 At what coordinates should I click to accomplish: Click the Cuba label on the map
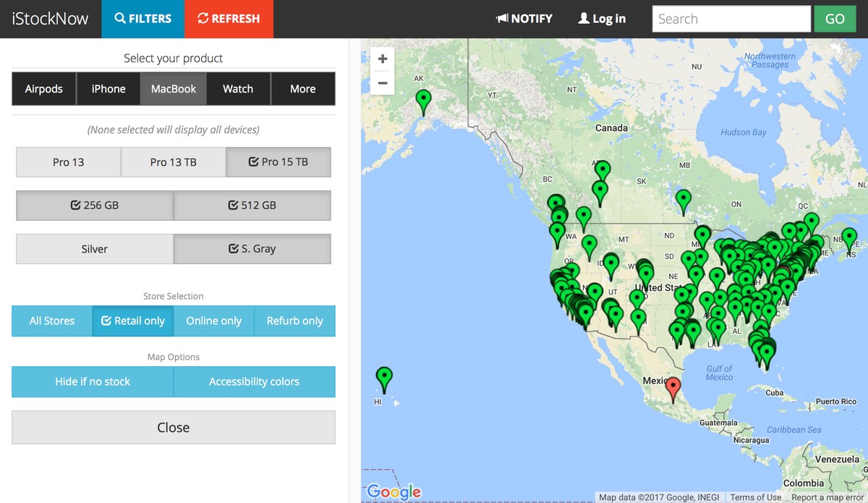pyautogui.click(x=775, y=393)
